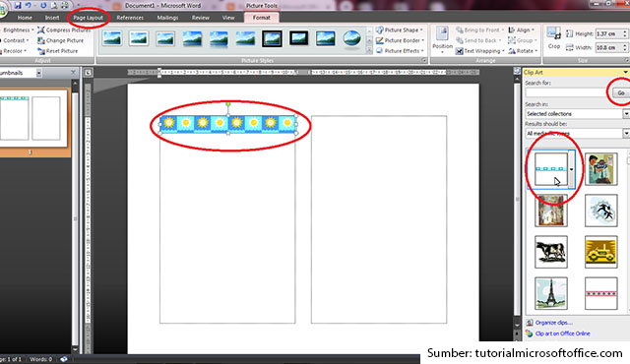This screenshot has height=364, width=630.
Task: Open the Picture Effects dropdown
Action: (401, 51)
